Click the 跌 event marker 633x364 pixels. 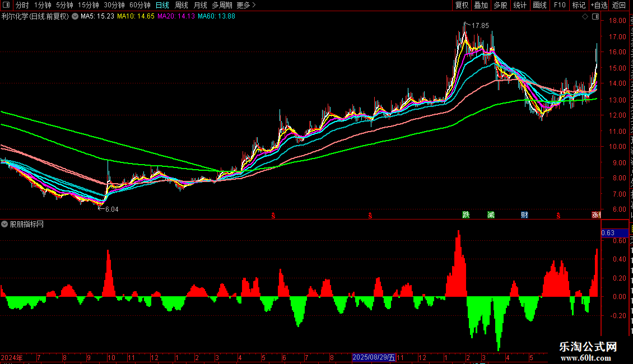(466, 214)
